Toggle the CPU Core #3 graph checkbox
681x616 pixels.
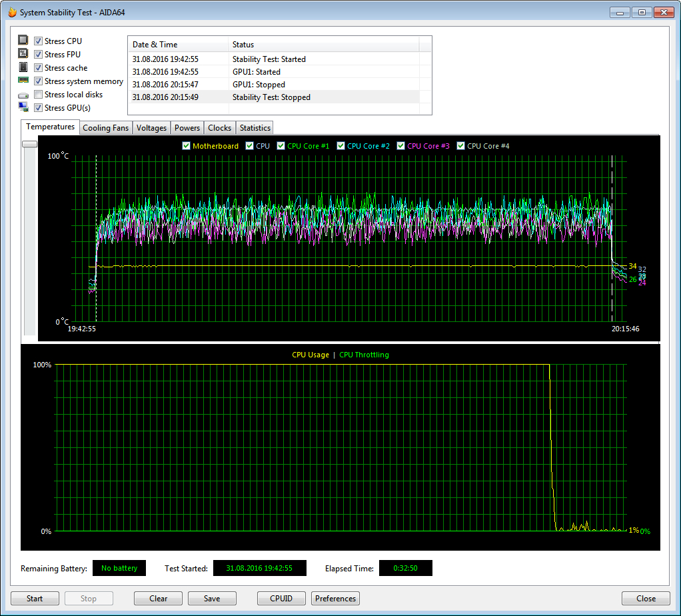coord(401,146)
